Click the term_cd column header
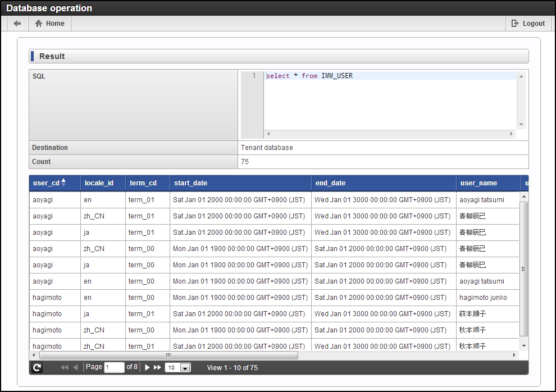Screen dimensions: 556x392 tap(148, 183)
